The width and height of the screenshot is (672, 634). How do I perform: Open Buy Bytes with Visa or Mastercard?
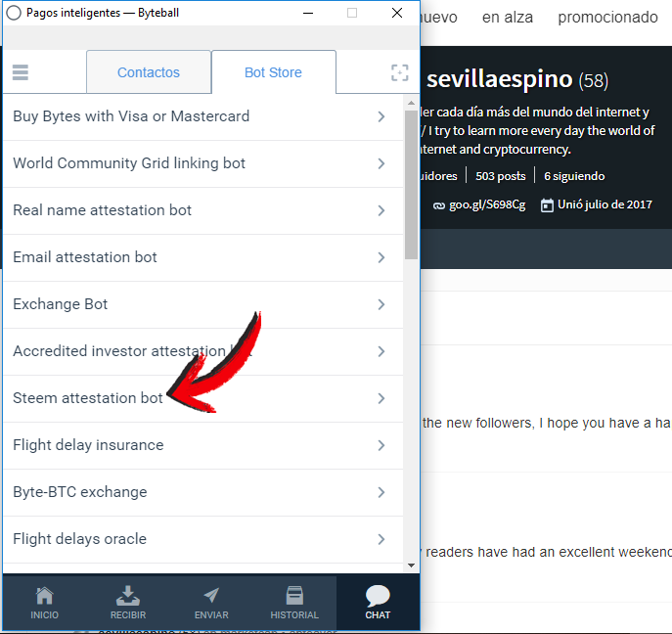[x=203, y=116]
